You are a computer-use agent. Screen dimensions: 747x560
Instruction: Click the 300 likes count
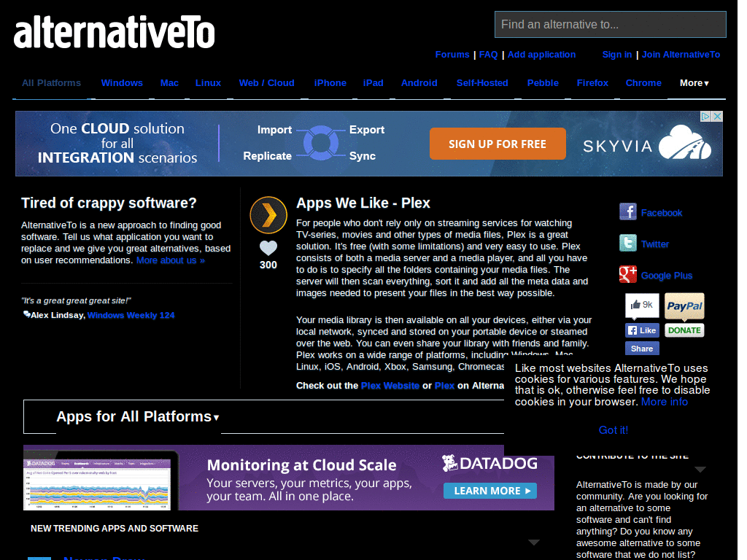pos(268,265)
